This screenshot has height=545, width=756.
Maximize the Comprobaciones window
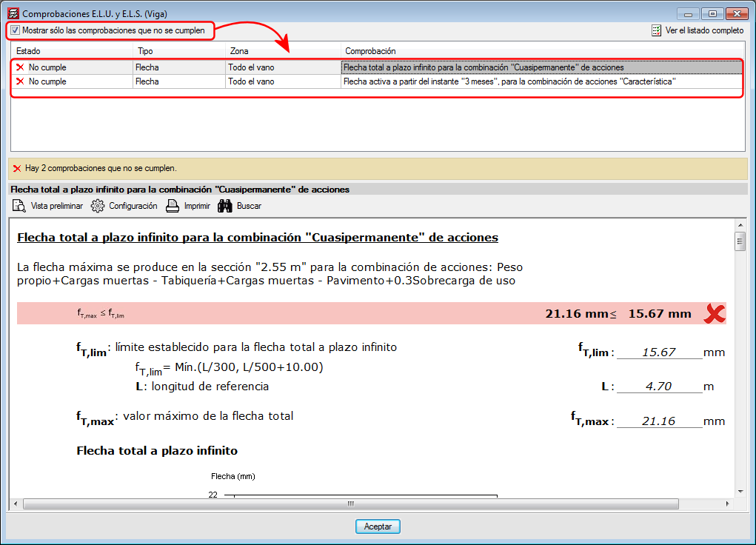(x=712, y=14)
